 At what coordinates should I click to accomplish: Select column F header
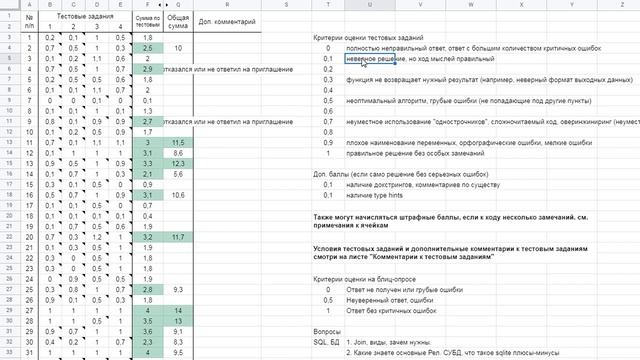(x=147, y=5)
